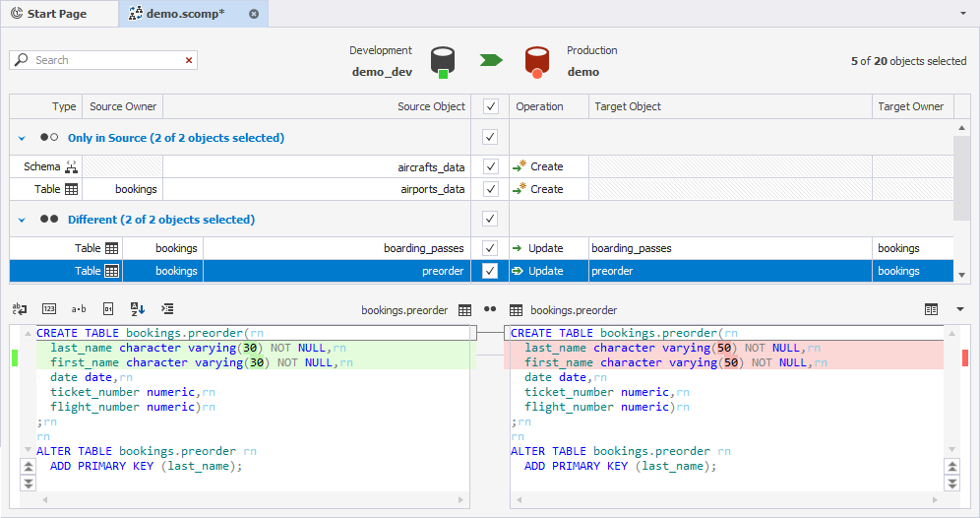Close the demo.scomp tab
980x518 pixels.
point(254,14)
